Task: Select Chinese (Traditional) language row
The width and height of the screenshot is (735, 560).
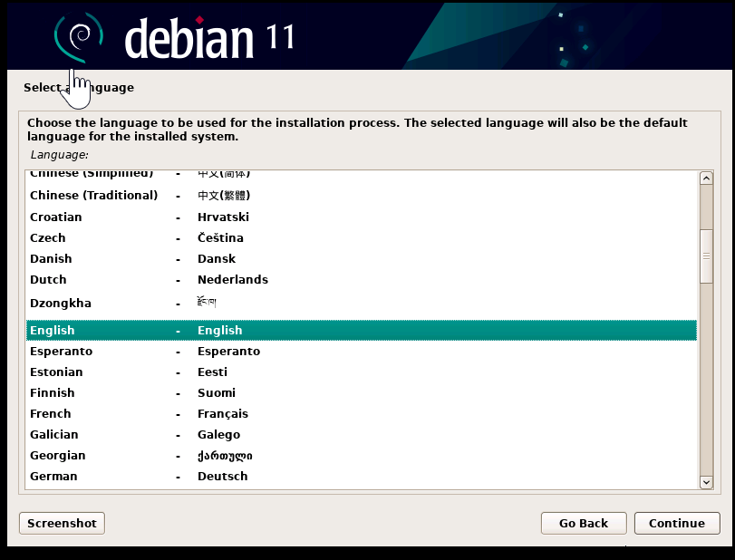Action: pos(362,195)
